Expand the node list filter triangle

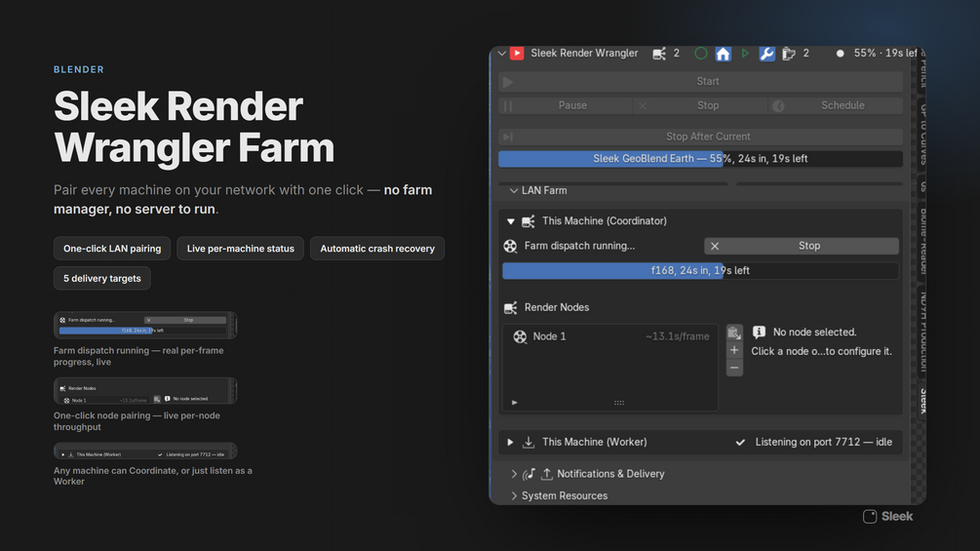514,403
